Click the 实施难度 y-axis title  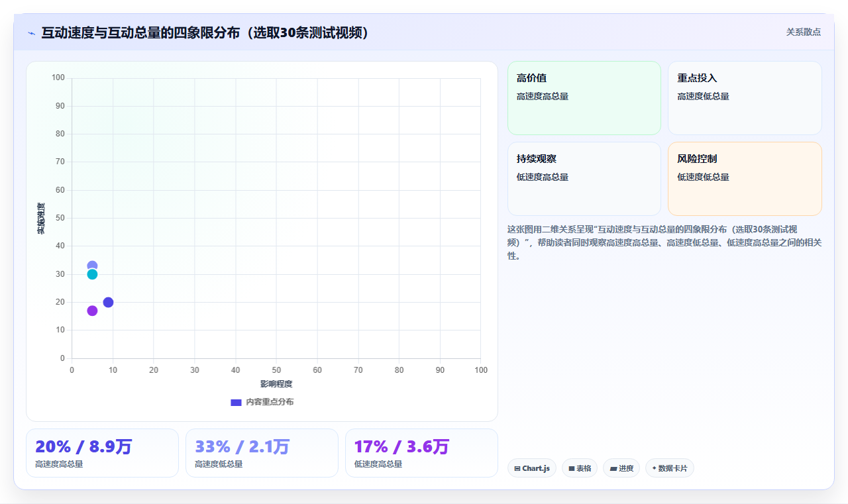41,219
